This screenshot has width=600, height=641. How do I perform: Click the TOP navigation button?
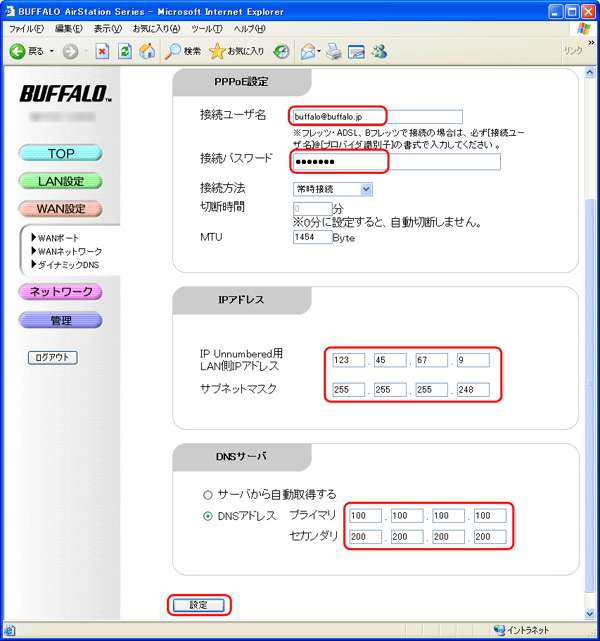click(60, 153)
